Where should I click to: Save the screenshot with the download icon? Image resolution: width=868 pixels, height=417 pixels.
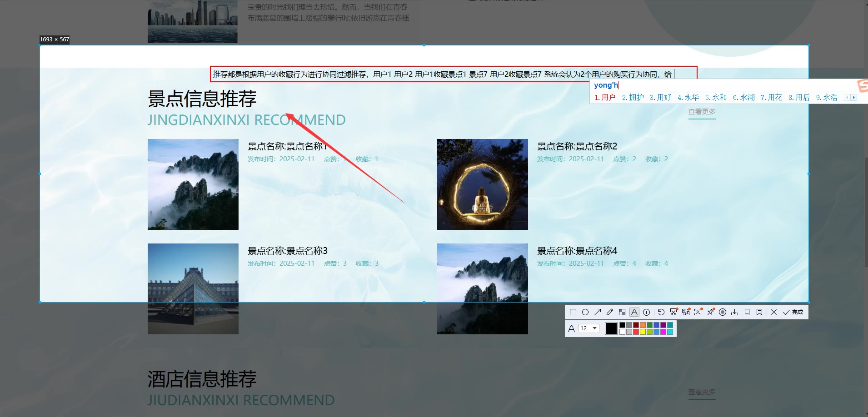point(735,312)
